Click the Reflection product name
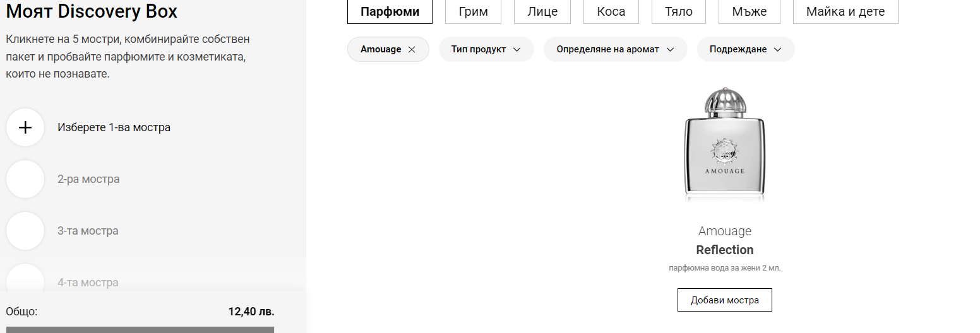Viewport: 980px width, 333px height. (x=724, y=250)
